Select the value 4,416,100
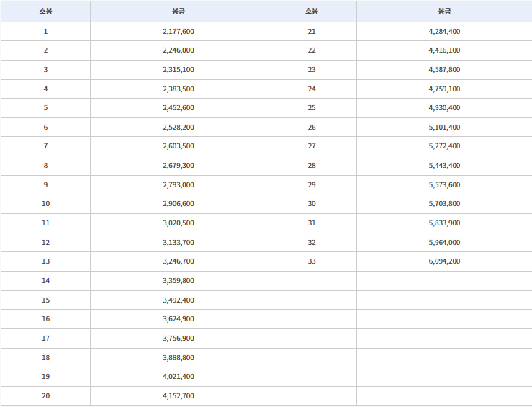The image size is (532, 407). (x=444, y=50)
